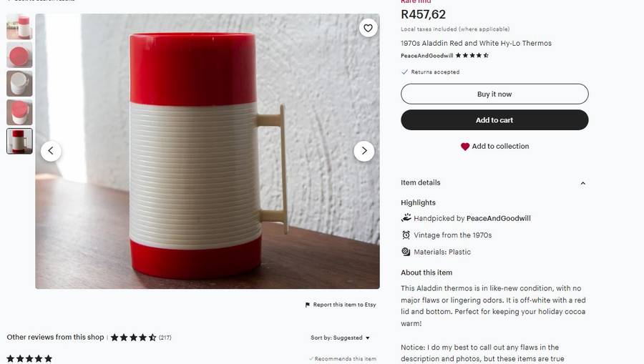Show the previous product photo
644x364 pixels.
pos(51,151)
